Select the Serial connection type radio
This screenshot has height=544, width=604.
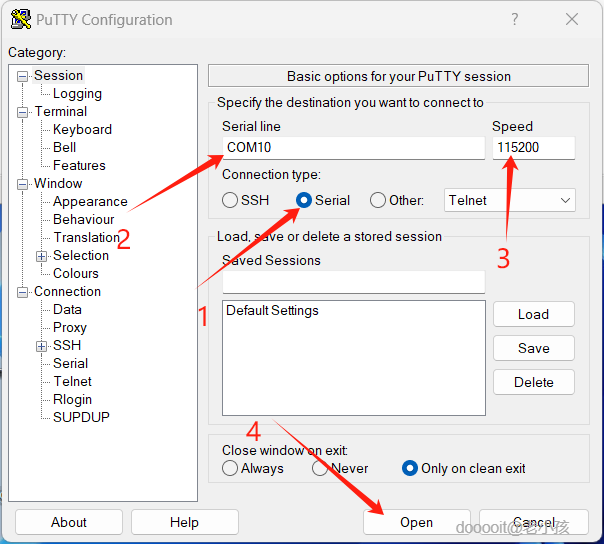(x=305, y=200)
